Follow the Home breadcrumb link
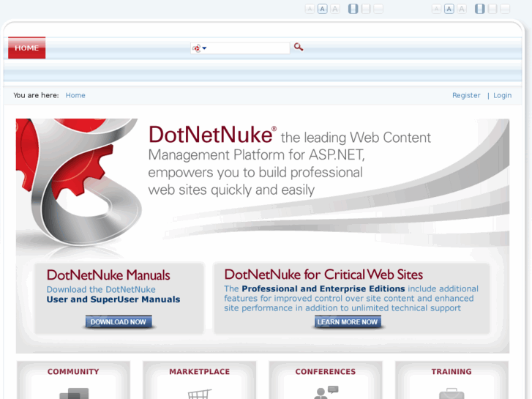The width and height of the screenshot is (532, 399). point(75,95)
